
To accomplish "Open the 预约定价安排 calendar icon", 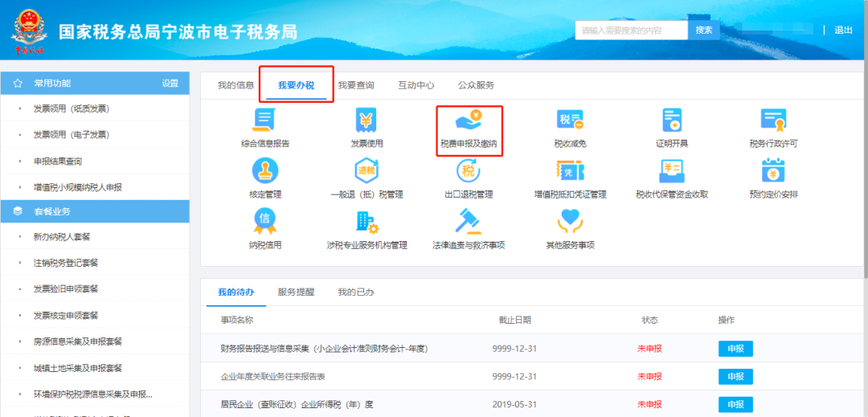I will [x=773, y=170].
